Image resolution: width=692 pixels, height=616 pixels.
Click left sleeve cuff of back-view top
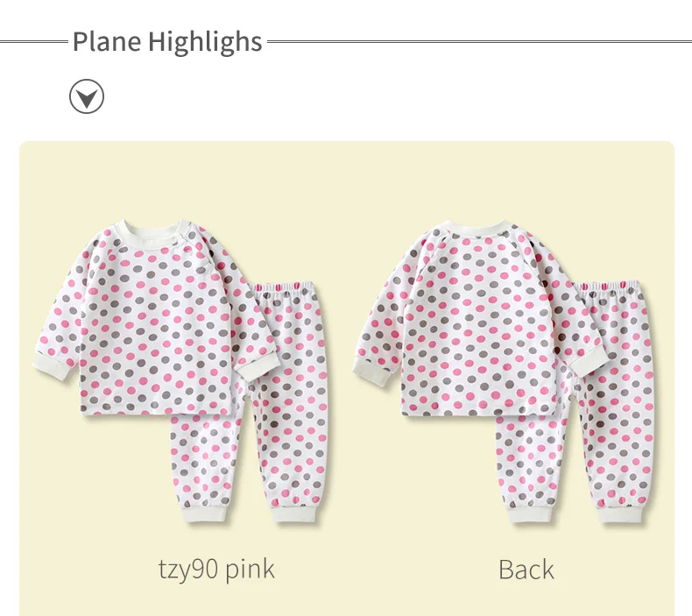(x=373, y=371)
